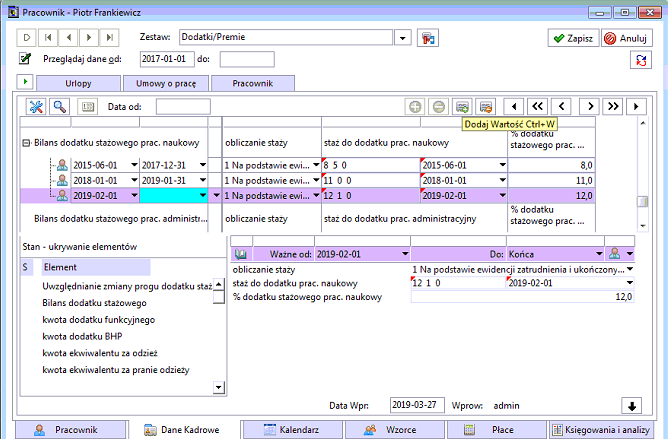
Task: Open the Wzorce bottom tab
Action: (x=394, y=430)
